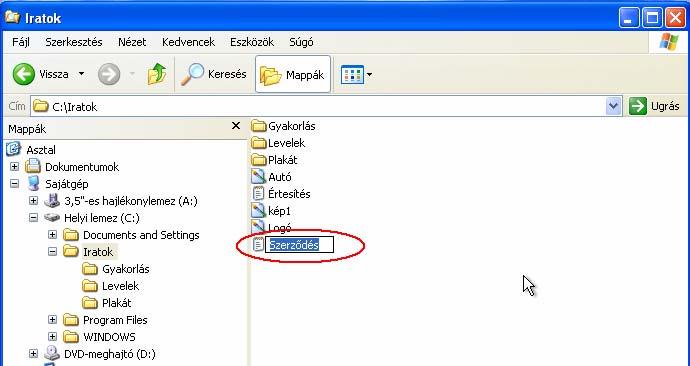Select the DVD-meghajtó (D:) drive icon

tap(52, 353)
